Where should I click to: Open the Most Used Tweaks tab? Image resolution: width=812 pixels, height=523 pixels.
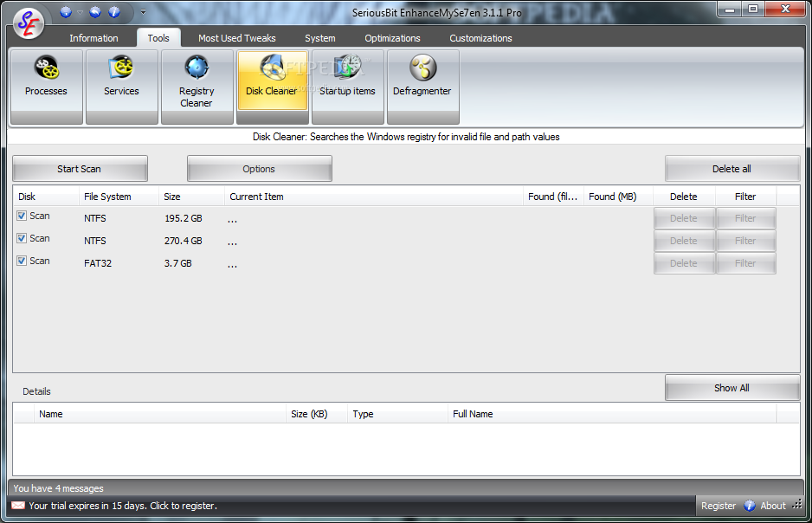236,38
